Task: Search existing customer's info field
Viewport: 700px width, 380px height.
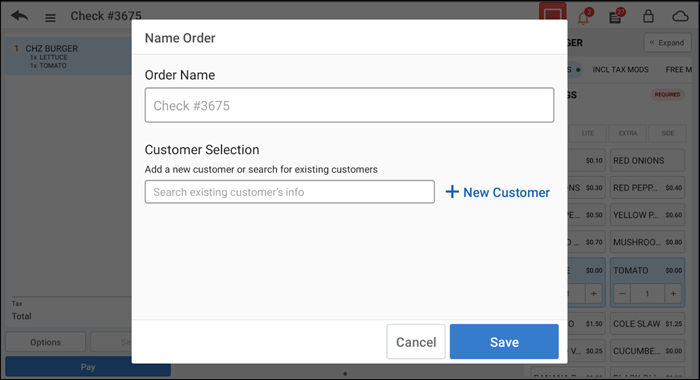Action: [x=289, y=192]
